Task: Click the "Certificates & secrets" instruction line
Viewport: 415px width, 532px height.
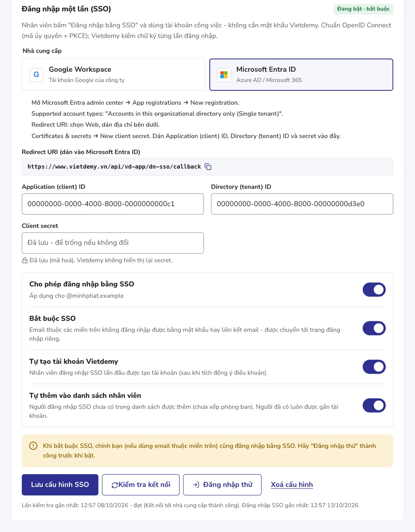Action: click(x=186, y=136)
